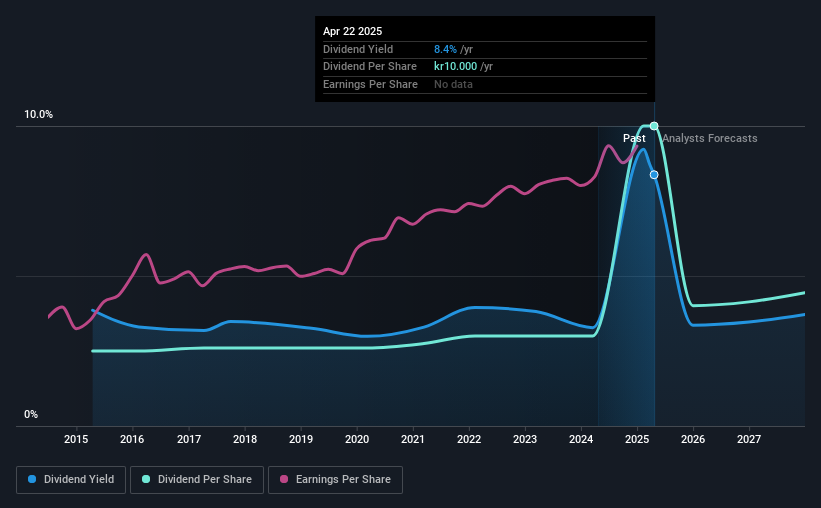Toggle the Dividend Per Share legend button

(197, 480)
